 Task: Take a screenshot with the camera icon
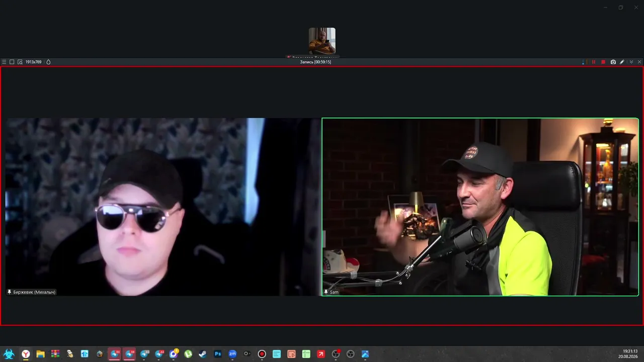[x=613, y=62]
